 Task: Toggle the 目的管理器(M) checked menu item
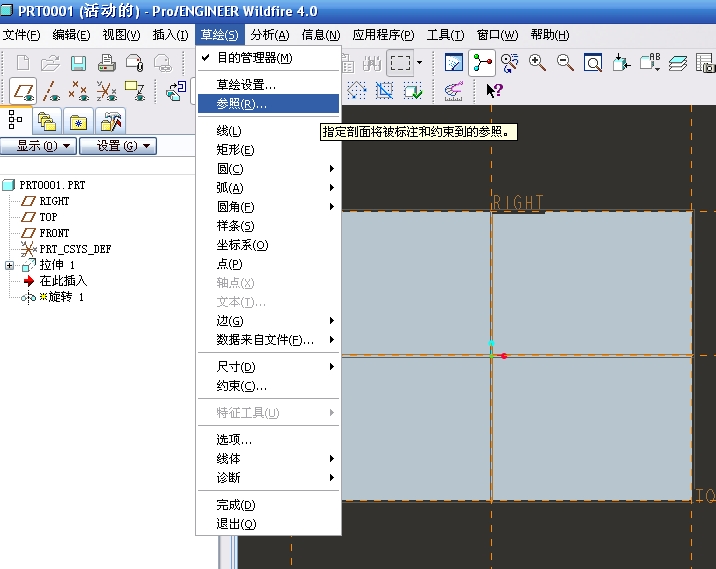pyautogui.click(x=268, y=58)
